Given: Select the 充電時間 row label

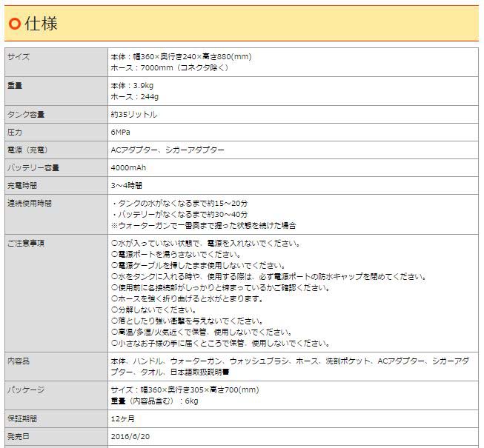Looking at the screenshot, I should (x=22, y=186).
